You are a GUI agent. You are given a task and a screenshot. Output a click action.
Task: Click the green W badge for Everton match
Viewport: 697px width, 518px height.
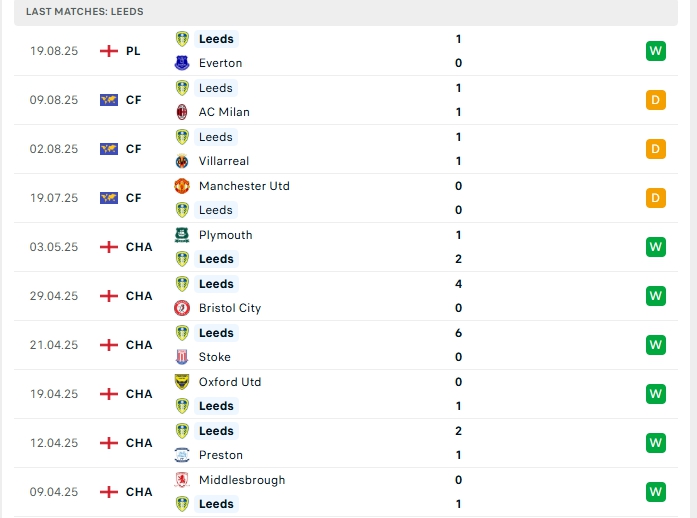tap(656, 51)
